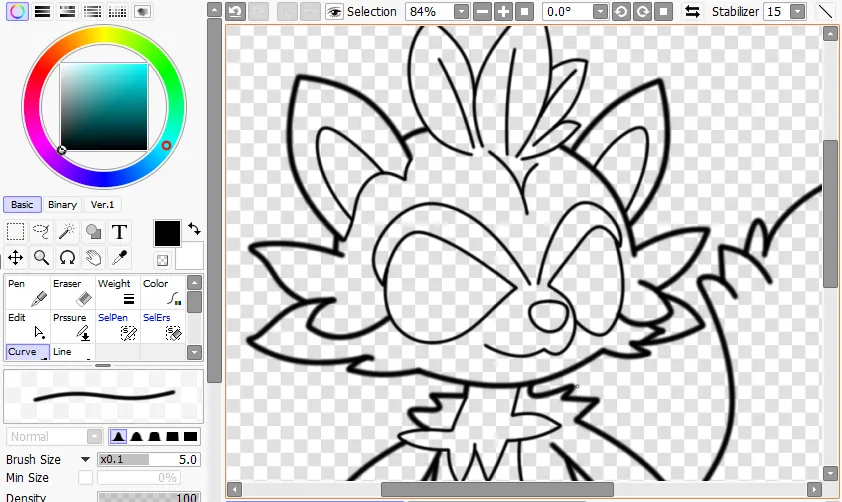Switch to the Ver.1 tool tab
Viewport: 842px width, 502px height.
tap(102, 205)
